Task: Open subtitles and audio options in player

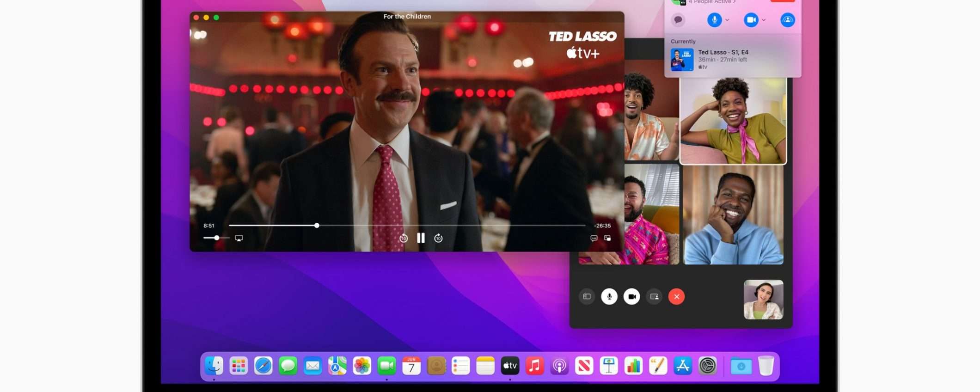Action: [594, 238]
